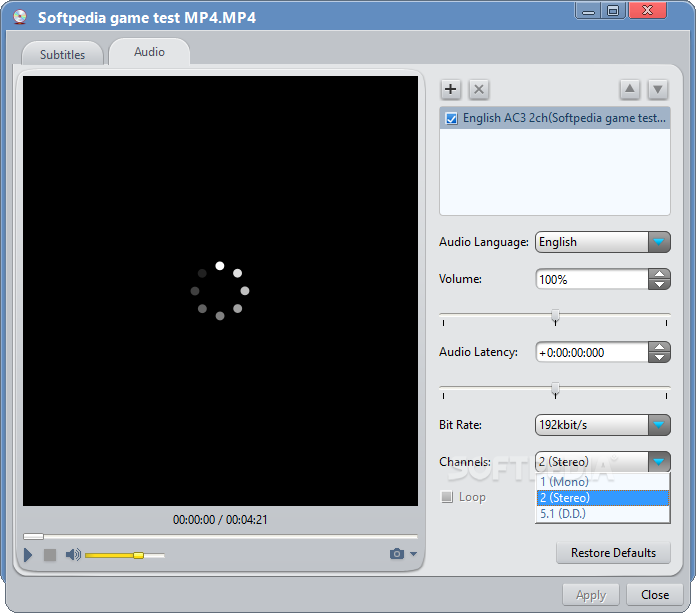The height and width of the screenshot is (613, 696).
Task: Choose 5.1 (D.D.) channel option
Action: [x=602, y=514]
